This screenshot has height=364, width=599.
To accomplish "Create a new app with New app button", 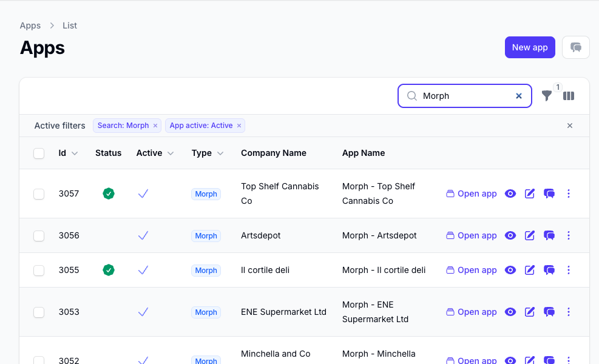I will click(x=530, y=47).
